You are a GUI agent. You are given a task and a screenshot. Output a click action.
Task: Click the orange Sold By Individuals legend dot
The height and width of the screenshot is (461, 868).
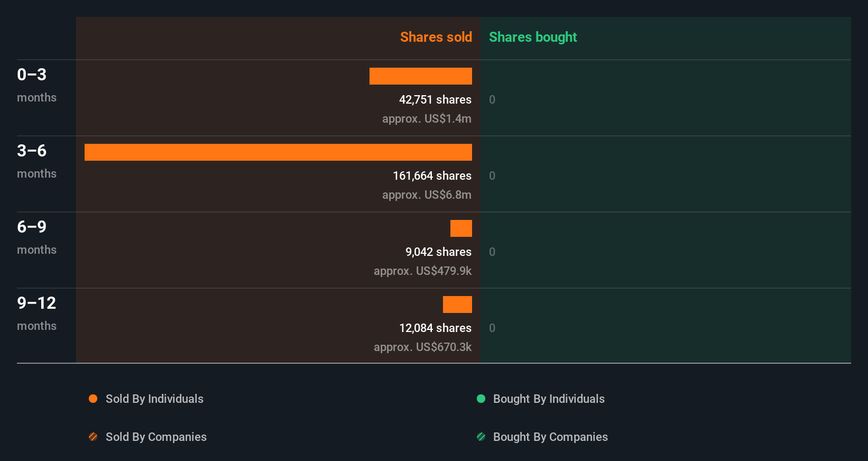click(93, 399)
